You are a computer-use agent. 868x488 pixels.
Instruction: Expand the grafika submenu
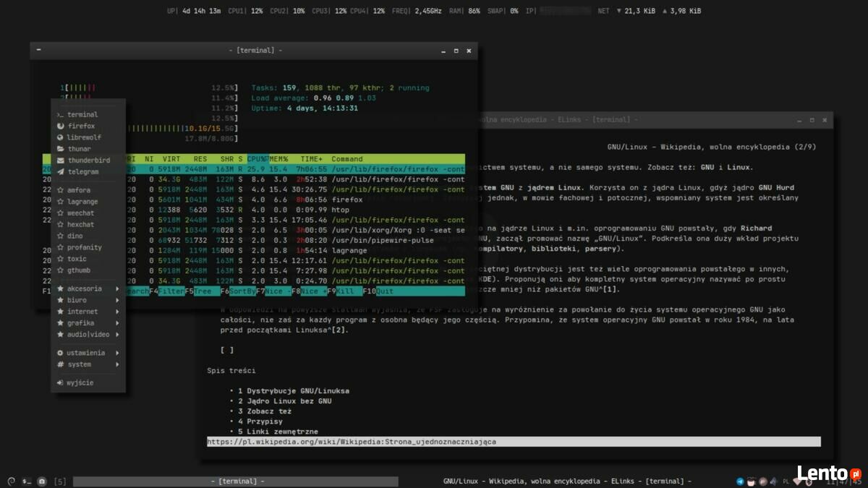(x=88, y=323)
